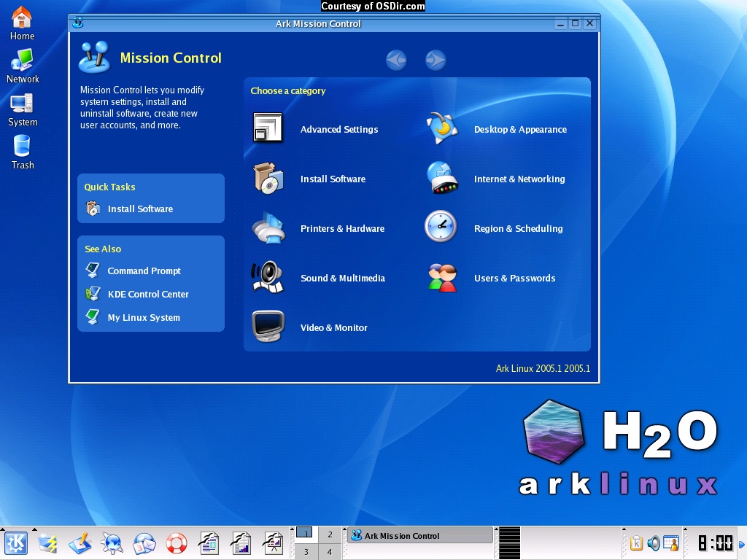Select virtual desktop 1 in pager
Image resolution: width=747 pixels, height=560 pixels.
coord(306,534)
